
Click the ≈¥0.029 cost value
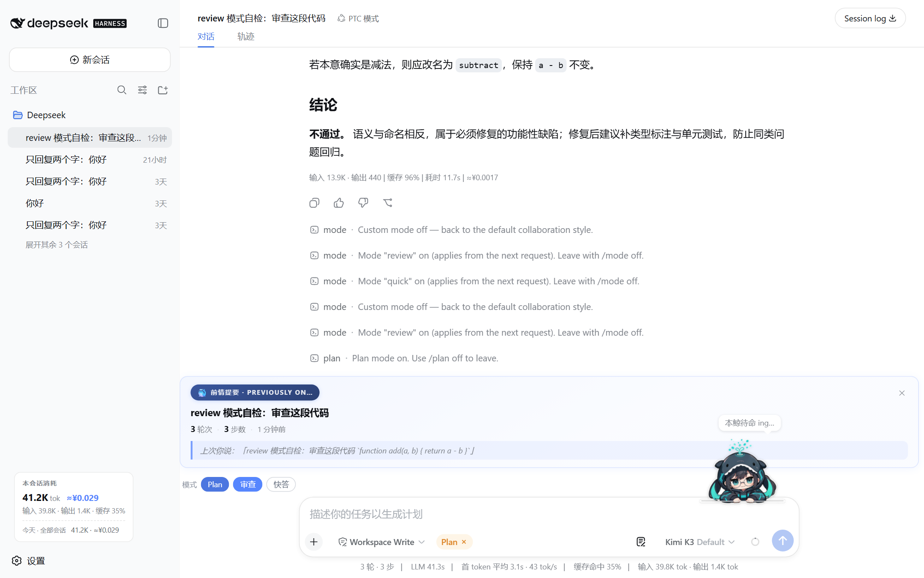point(83,498)
